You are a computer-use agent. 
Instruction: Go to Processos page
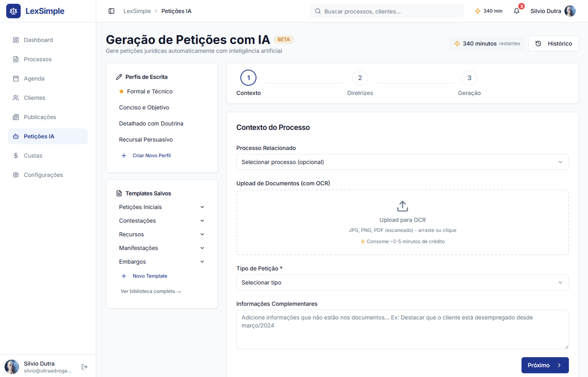(x=48, y=59)
